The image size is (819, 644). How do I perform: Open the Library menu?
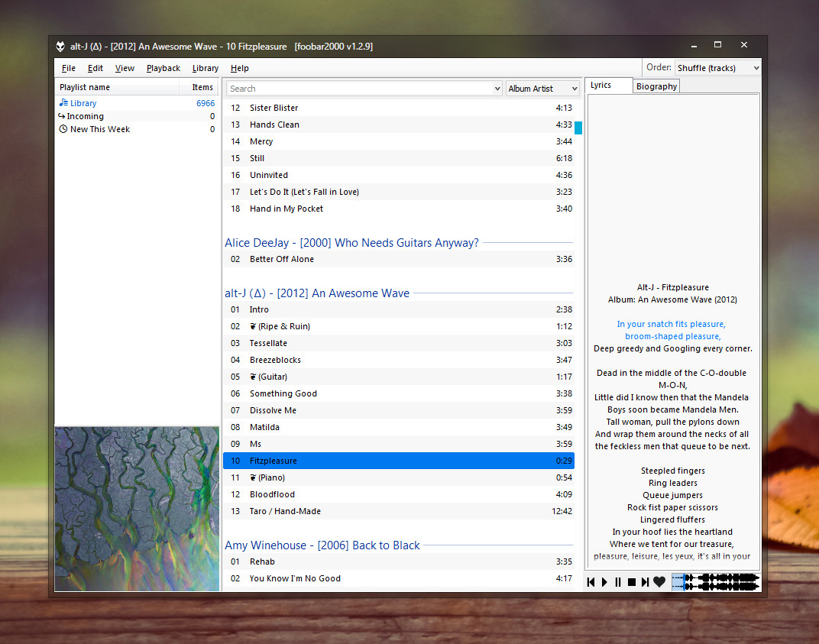click(x=206, y=68)
